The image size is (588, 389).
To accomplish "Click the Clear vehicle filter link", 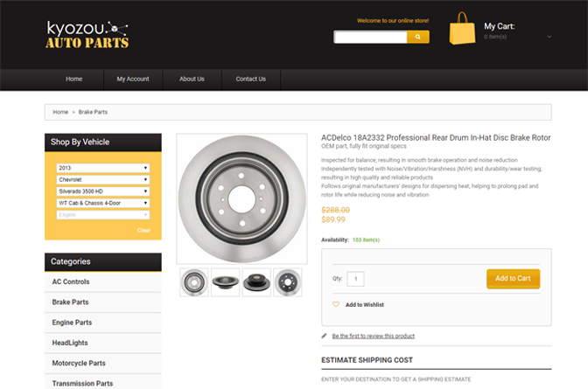I will (143, 231).
